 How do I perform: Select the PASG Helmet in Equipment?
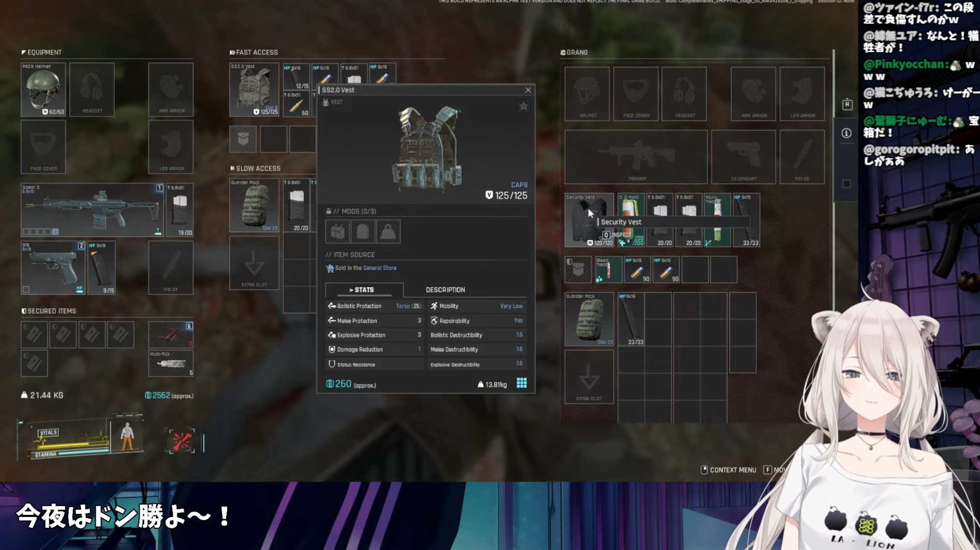(43, 90)
